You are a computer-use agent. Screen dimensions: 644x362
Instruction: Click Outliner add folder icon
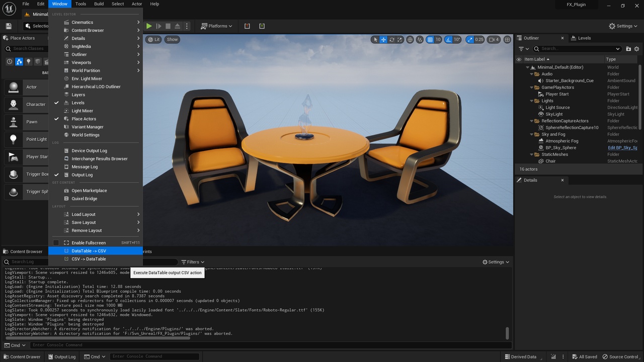(628, 49)
